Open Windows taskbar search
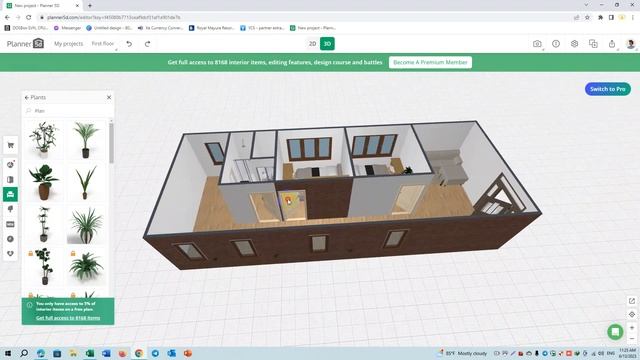This screenshot has height=360, width=640. coord(24,353)
